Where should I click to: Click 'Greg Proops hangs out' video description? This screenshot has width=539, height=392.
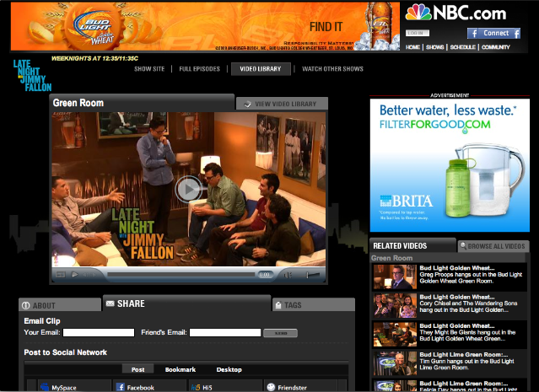[471, 277]
